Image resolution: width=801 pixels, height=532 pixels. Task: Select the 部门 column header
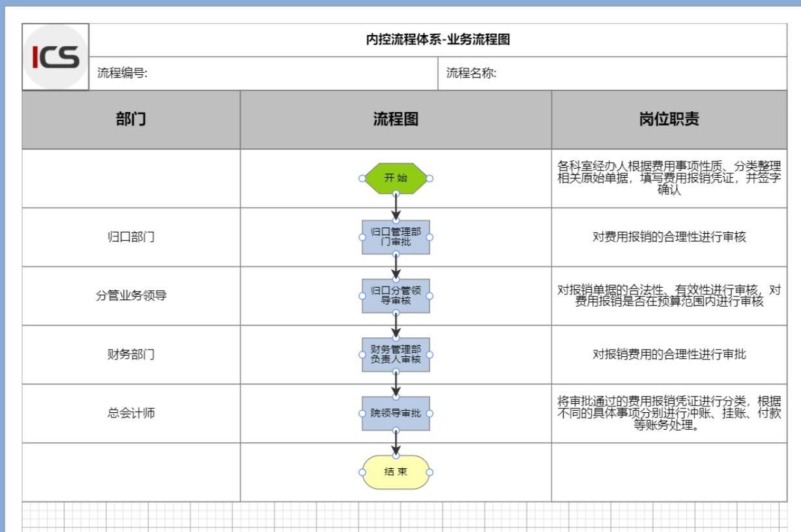[x=131, y=120]
